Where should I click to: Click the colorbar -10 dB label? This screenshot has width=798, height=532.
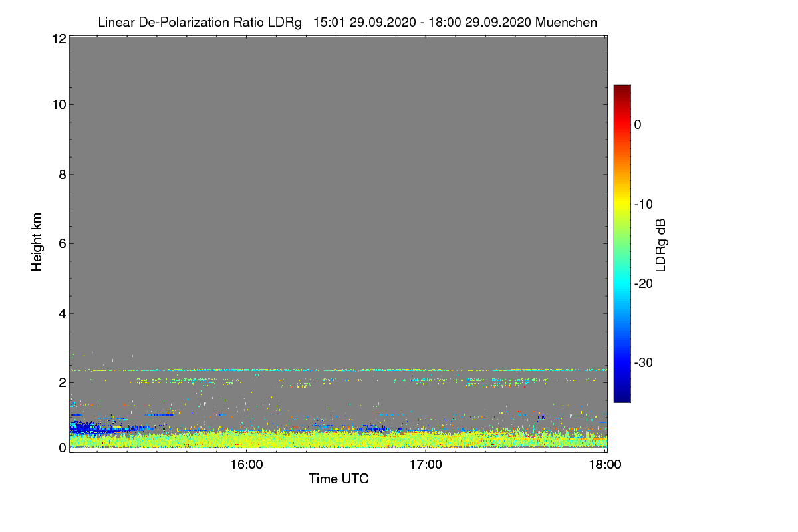pos(644,204)
